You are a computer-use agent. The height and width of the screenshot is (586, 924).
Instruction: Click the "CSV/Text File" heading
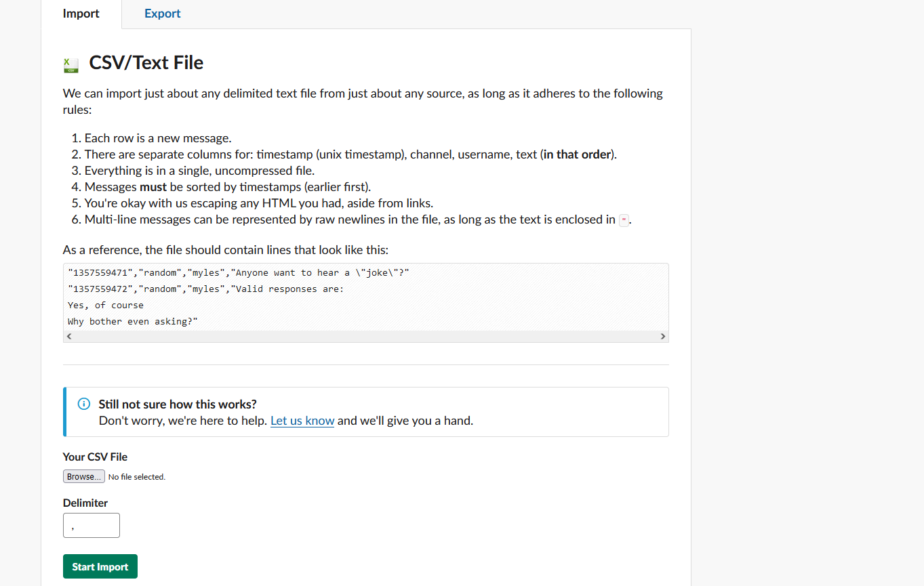tap(146, 63)
